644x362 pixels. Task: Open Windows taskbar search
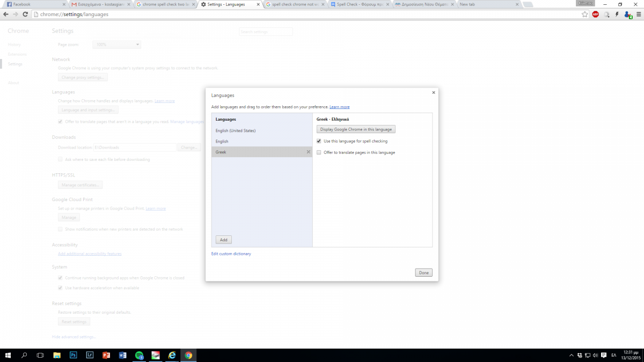(24, 355)
